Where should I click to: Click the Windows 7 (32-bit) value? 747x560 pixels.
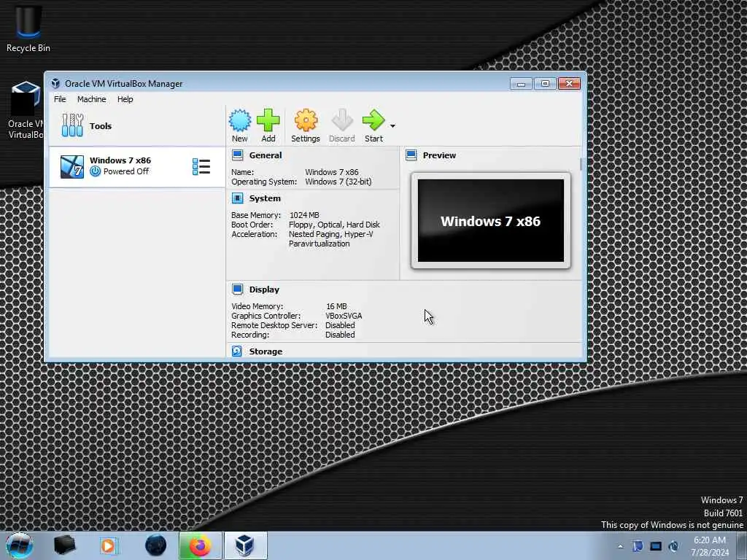pos(338,182)
